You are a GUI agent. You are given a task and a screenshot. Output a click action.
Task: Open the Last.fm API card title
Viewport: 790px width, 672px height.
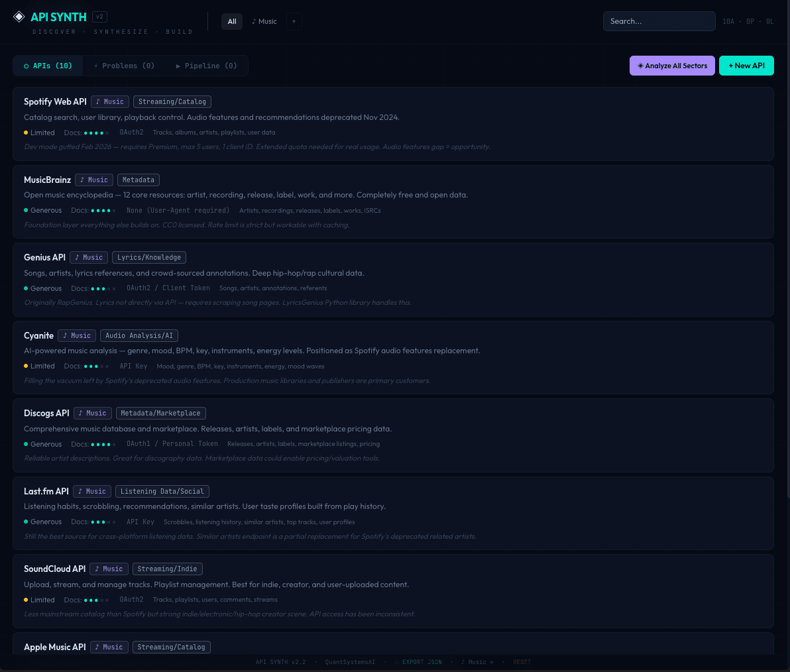(46, 491)
